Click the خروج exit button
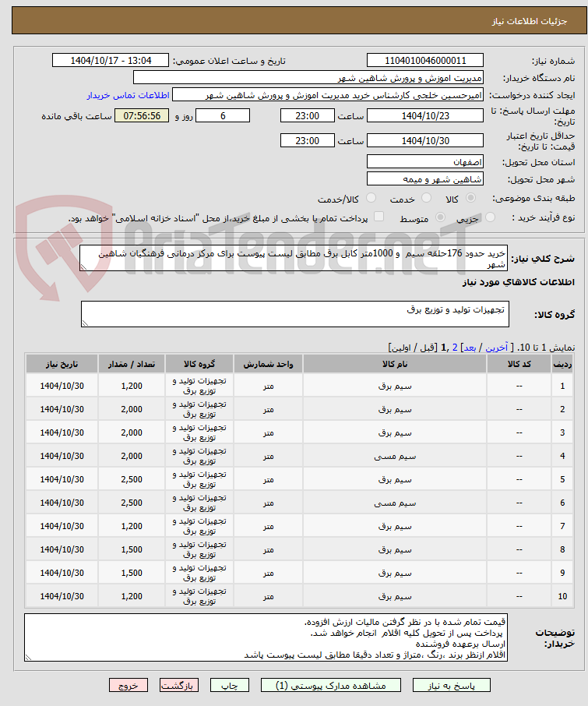The image size is (588, 706). click(x=129, y=685)
